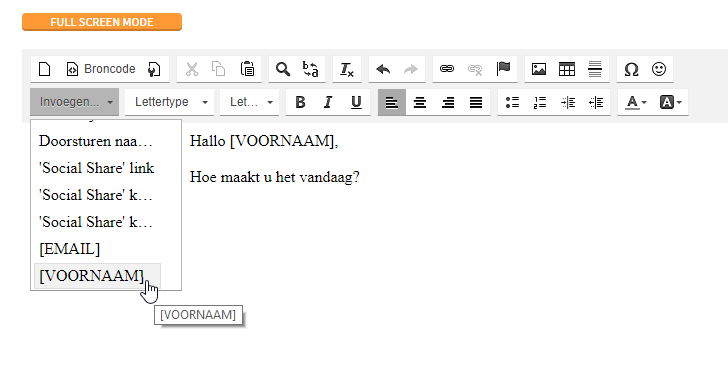Insert a hyperlink with Link icon

click(x=447, y=69)
